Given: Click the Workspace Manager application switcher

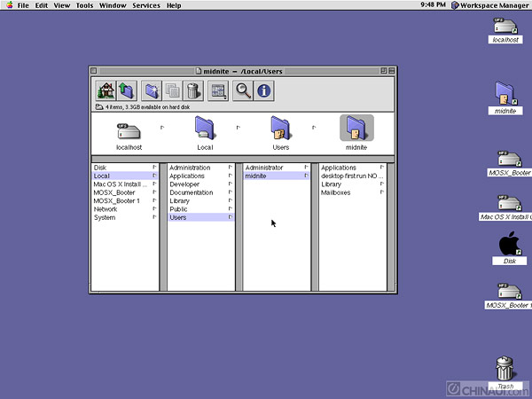Looking at the screenshot, I should (490, 5).
